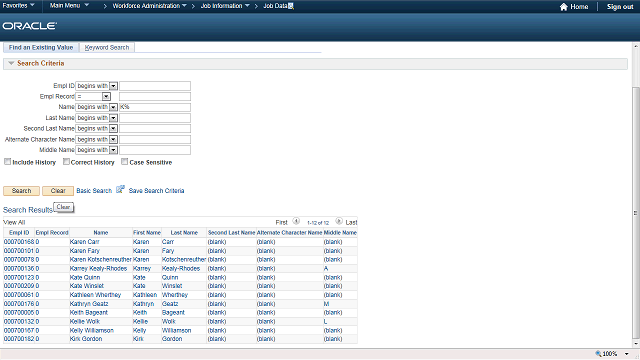Open Kathryn Geatz result
Image resolution: width=640 pixels, height=360 pixels.
click(89, 304)
